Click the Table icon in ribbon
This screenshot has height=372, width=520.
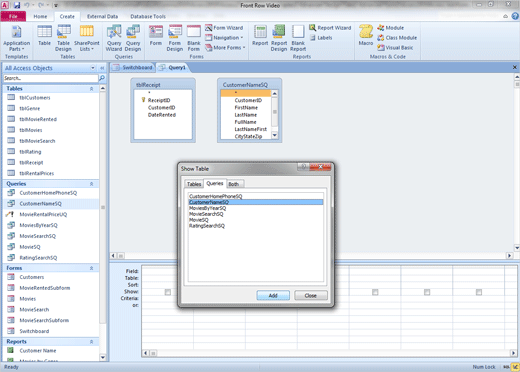click(44, 35)
